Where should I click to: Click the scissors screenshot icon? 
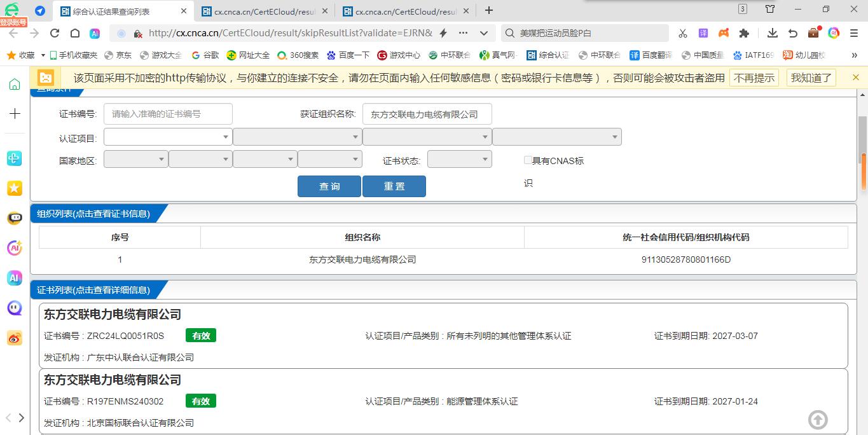click(683, 33)
